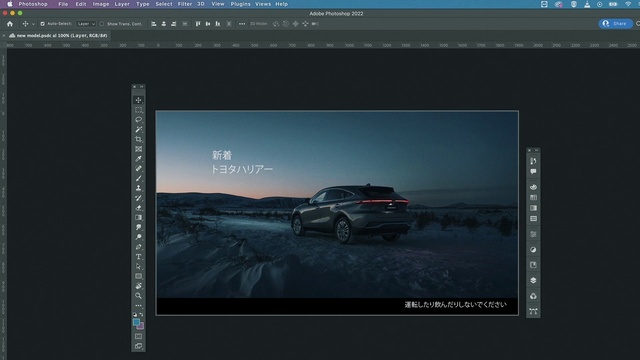Open the Edit Toolbar ellipsis button

138,306
